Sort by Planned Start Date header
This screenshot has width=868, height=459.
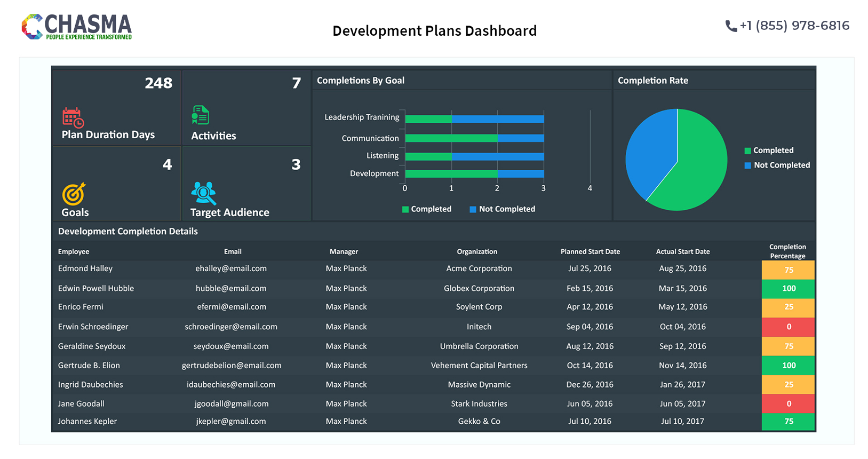point(590,252)
